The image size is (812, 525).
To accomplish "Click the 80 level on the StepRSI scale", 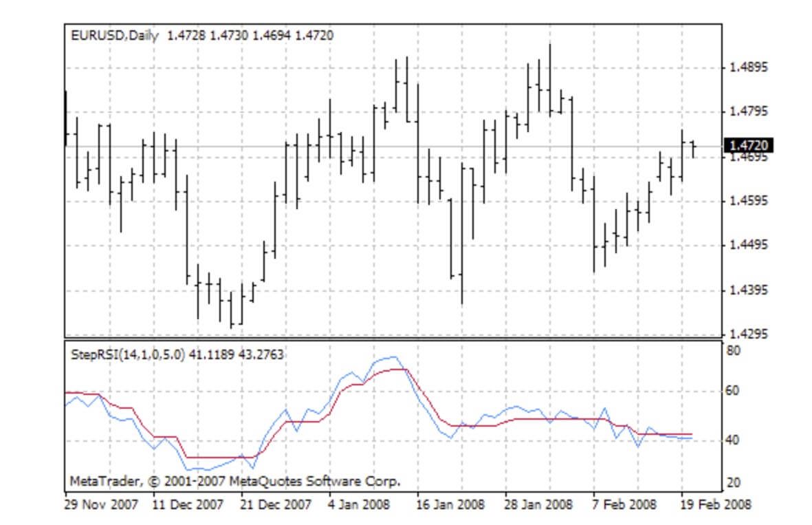I will point(734,351).
